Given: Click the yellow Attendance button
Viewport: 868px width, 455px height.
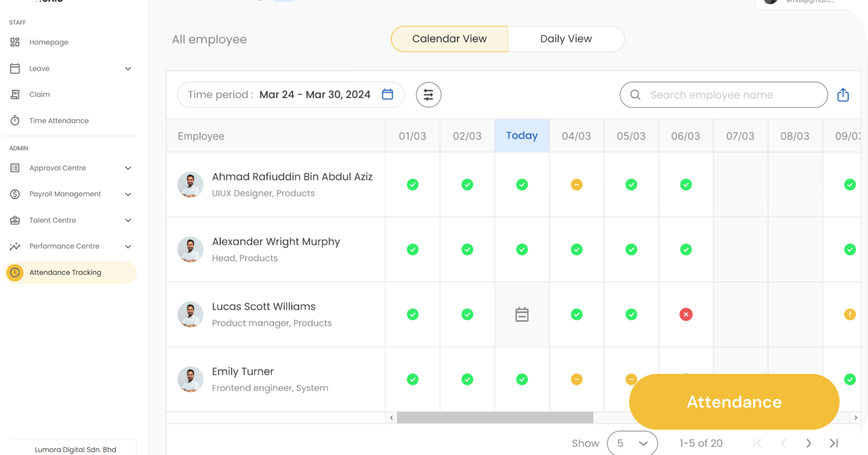Looking at the screenshot, I should pos(734,402).
